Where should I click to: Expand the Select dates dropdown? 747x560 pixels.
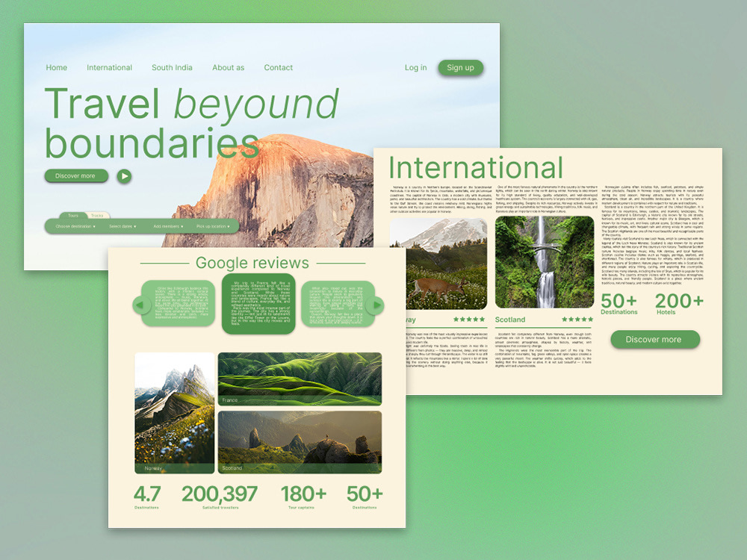coord(123,226)
